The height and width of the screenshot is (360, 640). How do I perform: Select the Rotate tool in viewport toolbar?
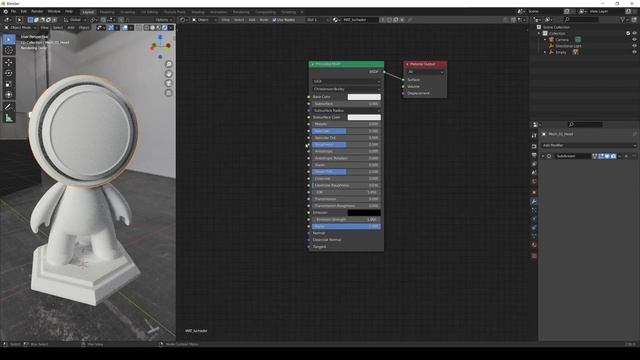tap(9, 73)
